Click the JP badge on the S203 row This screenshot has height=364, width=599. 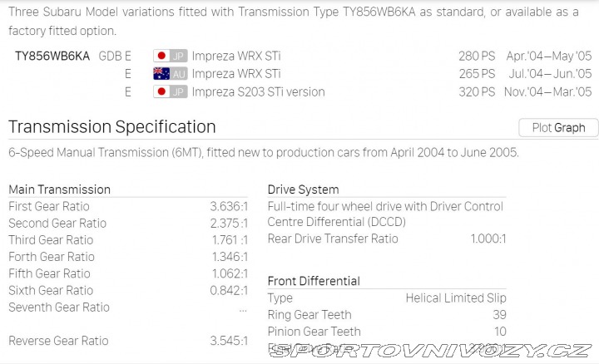[178, 91]
